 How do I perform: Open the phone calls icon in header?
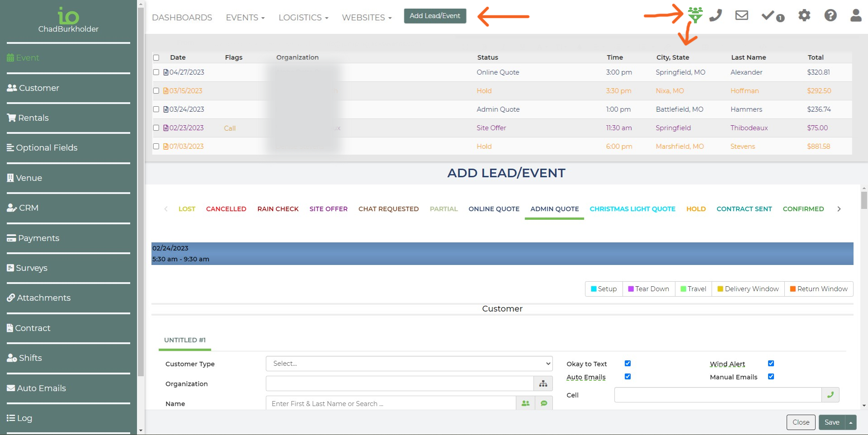click(x=716, y=15)
